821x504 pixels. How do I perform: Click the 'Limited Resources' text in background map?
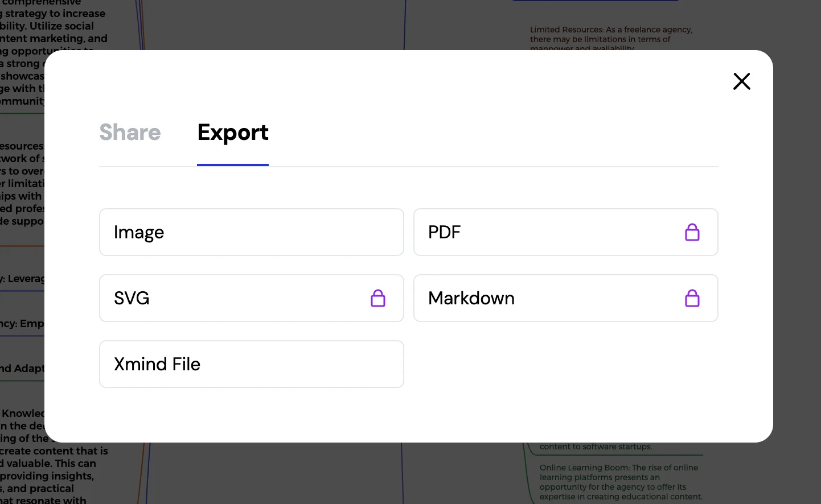pos(611,39)
